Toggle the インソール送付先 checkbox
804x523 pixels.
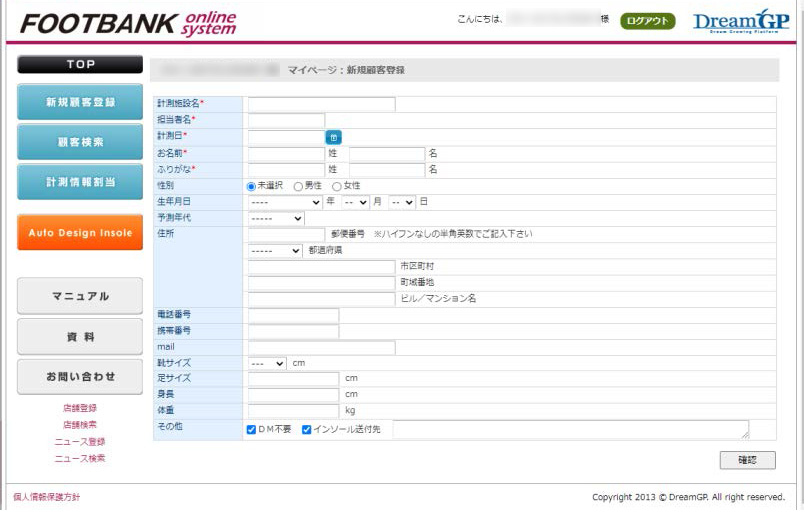point(307,430)
